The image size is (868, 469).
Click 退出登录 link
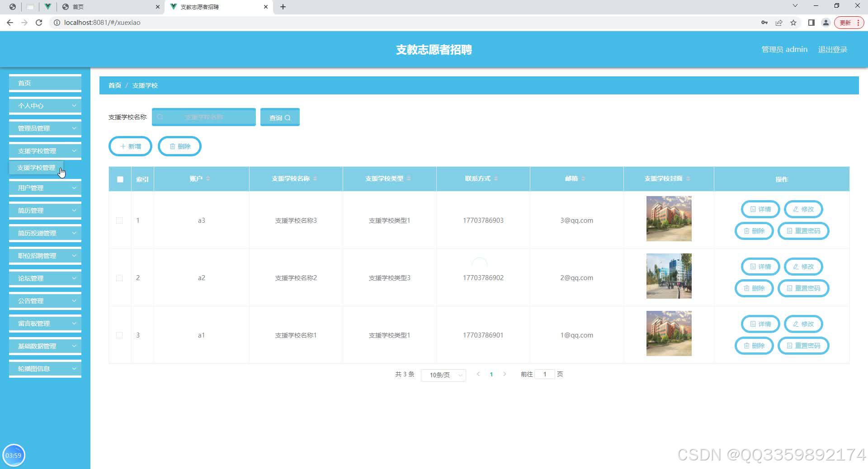click(x=832, y=50)
